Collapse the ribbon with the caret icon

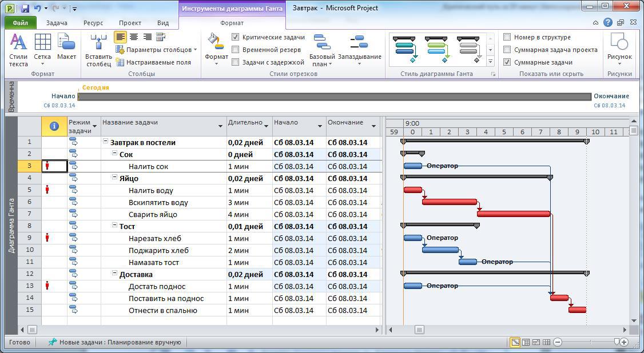[x=595, y=23]
